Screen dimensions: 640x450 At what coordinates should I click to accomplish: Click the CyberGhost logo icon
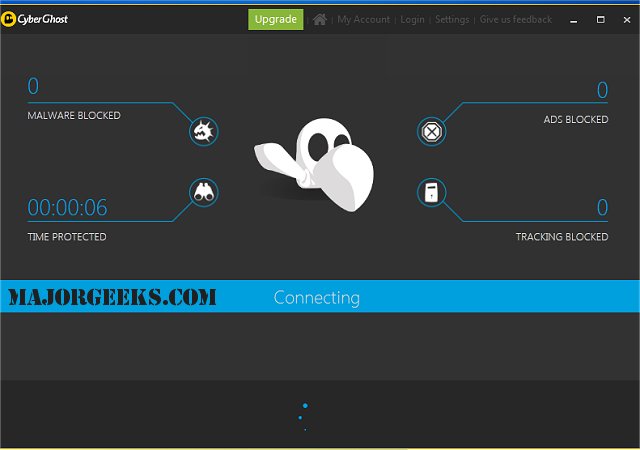point(8,19)
